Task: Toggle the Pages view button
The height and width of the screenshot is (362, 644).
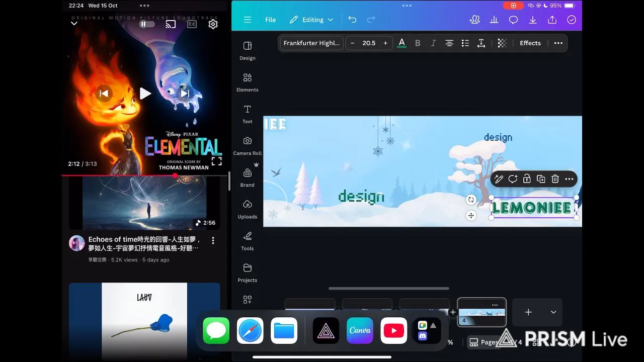Action: click(484, 342)
